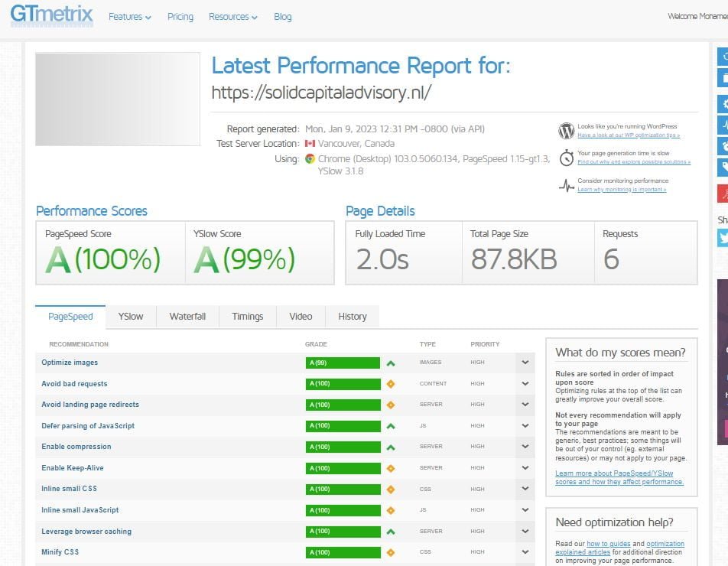The width and height of the screenshot is (728, 566).
Task: Click the WordPress logo icon
Action: 566,131
